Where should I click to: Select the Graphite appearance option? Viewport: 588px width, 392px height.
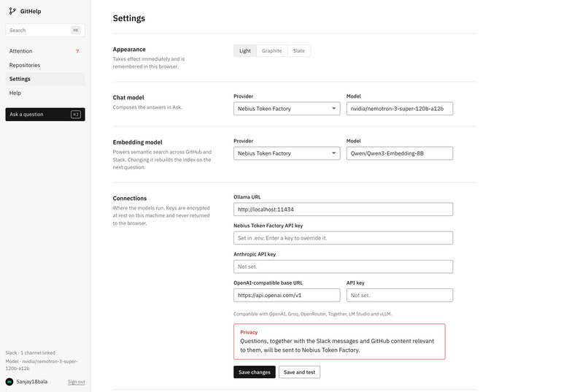(272, 50)
